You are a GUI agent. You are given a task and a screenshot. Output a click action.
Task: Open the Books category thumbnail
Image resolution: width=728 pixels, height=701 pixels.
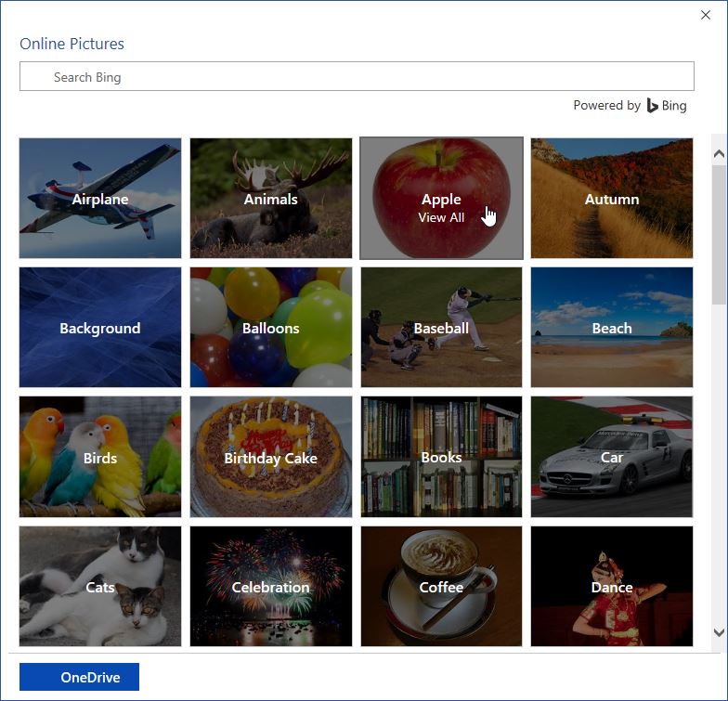[x=442, y=457]
